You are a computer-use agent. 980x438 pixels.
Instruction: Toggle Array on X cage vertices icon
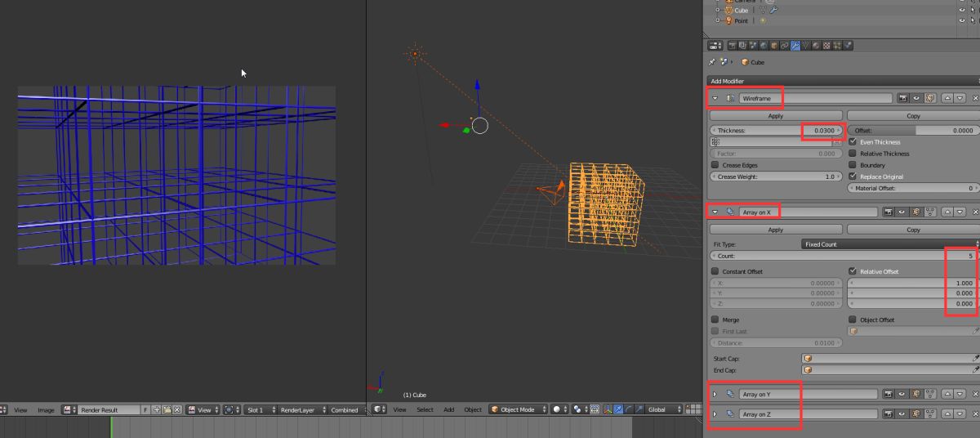click(x=929, y=212)
